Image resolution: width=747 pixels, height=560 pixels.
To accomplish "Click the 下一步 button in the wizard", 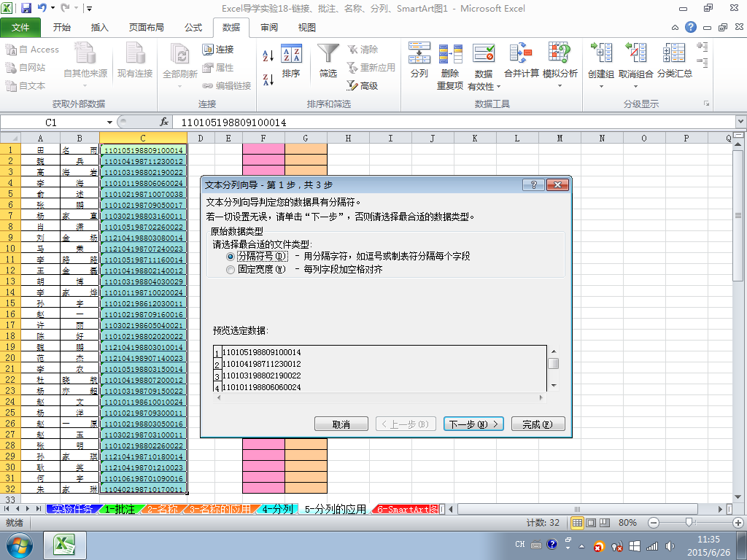I will (473, 424).
